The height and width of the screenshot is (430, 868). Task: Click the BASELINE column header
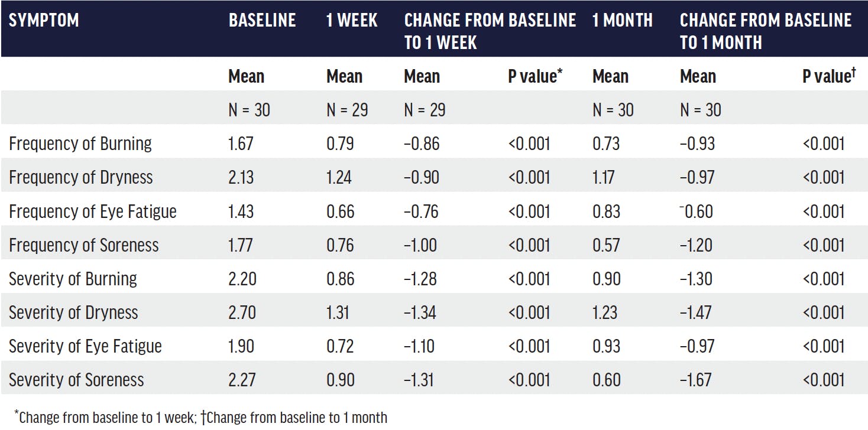click(x=262, y=21)
